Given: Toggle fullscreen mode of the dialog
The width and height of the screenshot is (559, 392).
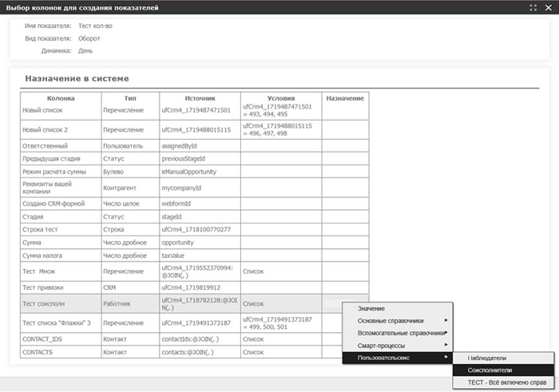Looking at the screenshot, I should (533, 8).
